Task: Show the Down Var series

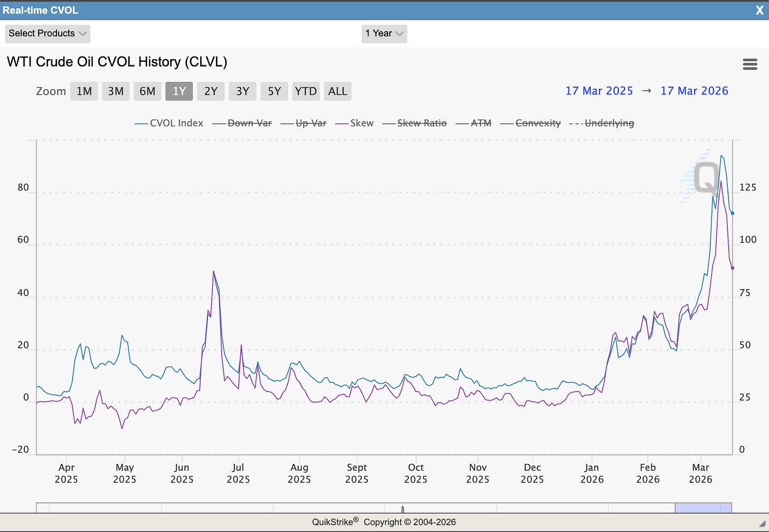Action: point(242,123)
